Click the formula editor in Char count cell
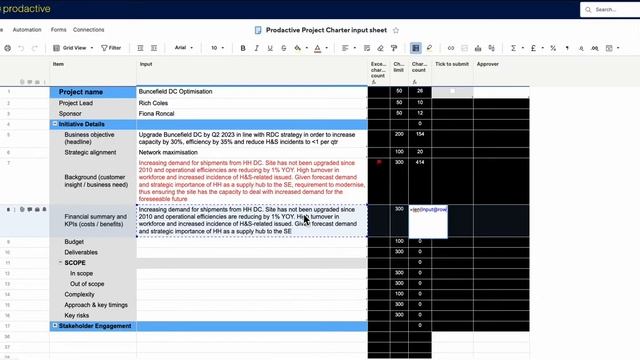Screen dimensions: 640x360 [428, 222]
